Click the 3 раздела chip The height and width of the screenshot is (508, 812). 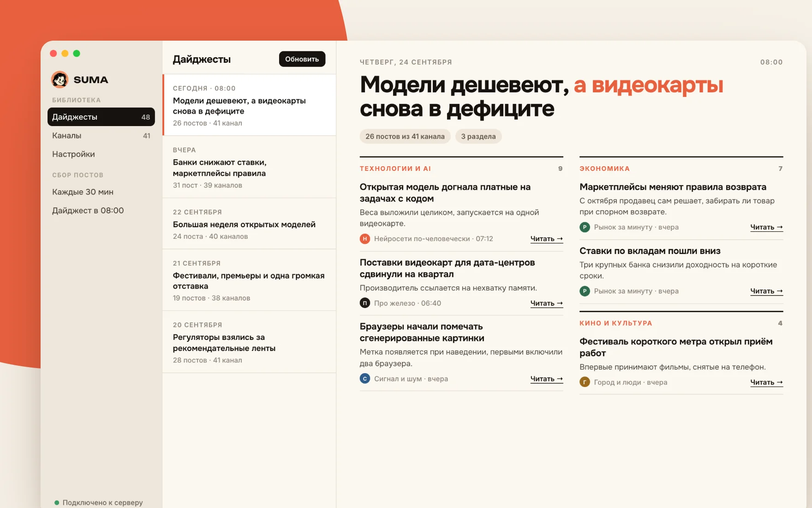(478, 136)
